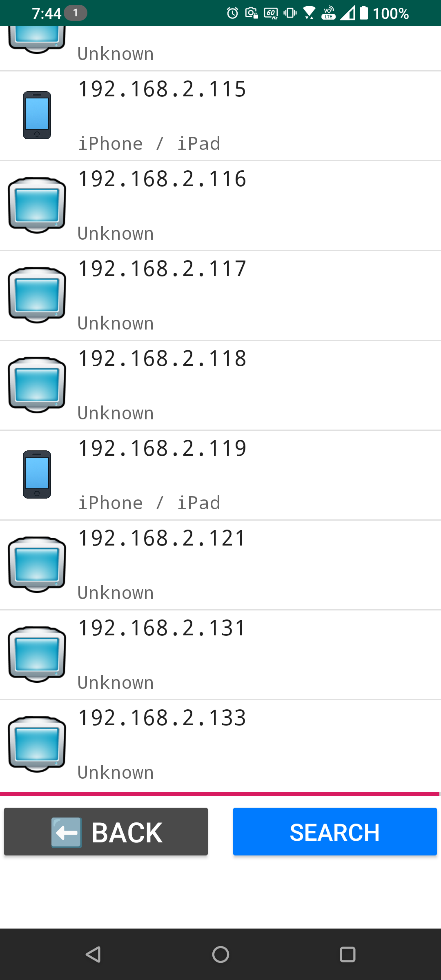Tap the phone icon beside 192.168.2.119
The height and width of the screenshot is (980, 441).
coord(37,474)
